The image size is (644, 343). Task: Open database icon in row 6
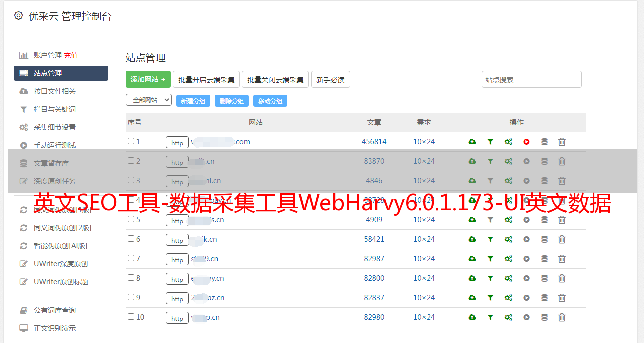coord(544,239)
